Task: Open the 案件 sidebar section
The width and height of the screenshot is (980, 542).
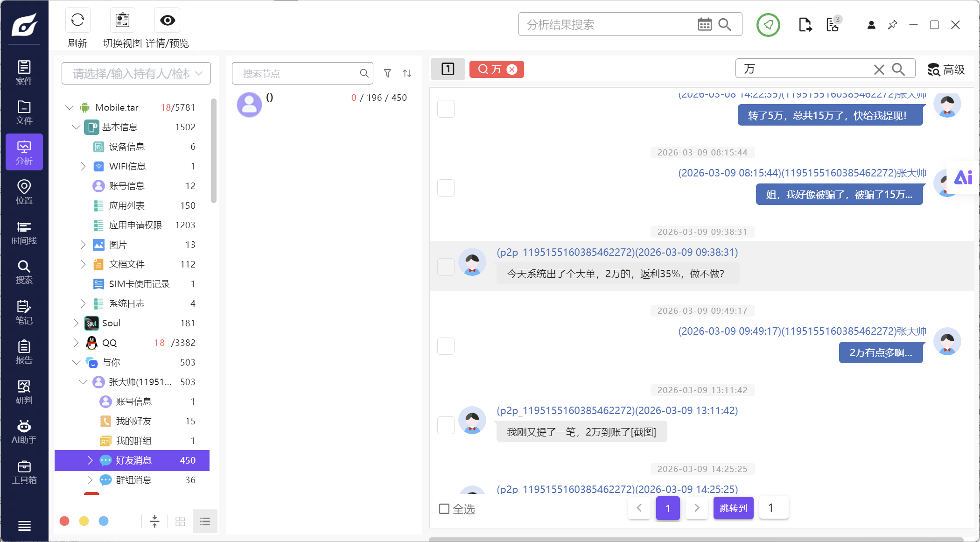Action: pyautogui.click(x=24, y=73)
